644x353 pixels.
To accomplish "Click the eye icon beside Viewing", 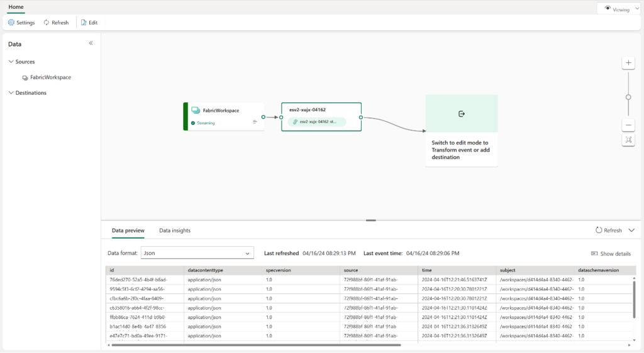I will (608, 9).
